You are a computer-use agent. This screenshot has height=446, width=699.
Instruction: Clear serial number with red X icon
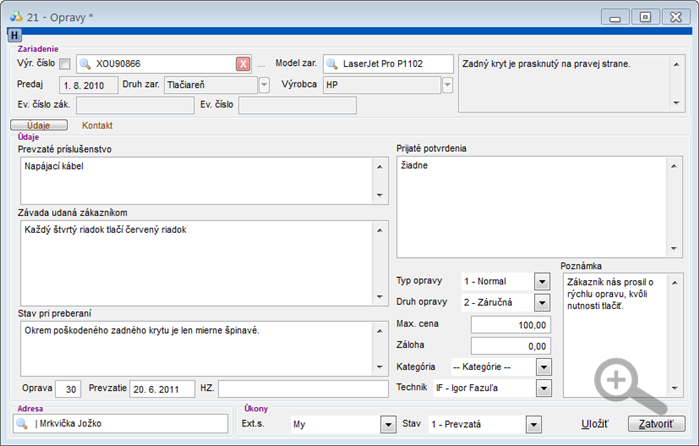pos(243,64)
